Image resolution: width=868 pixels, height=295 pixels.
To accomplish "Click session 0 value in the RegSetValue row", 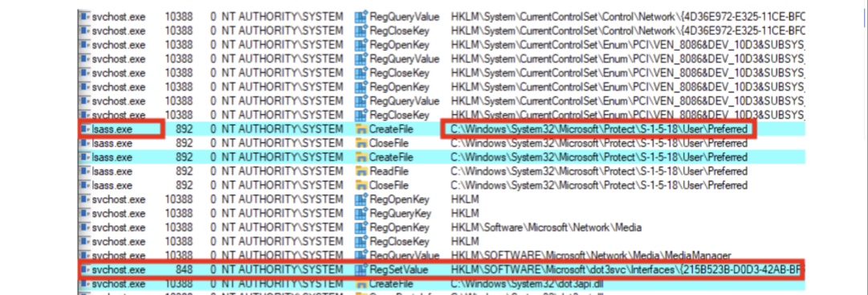I will [214, 270].
